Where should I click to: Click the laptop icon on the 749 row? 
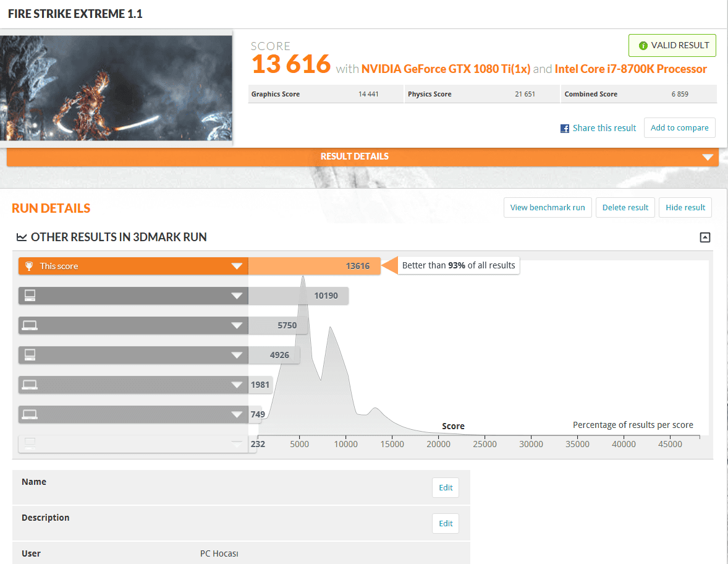click(x=29, y=414)
